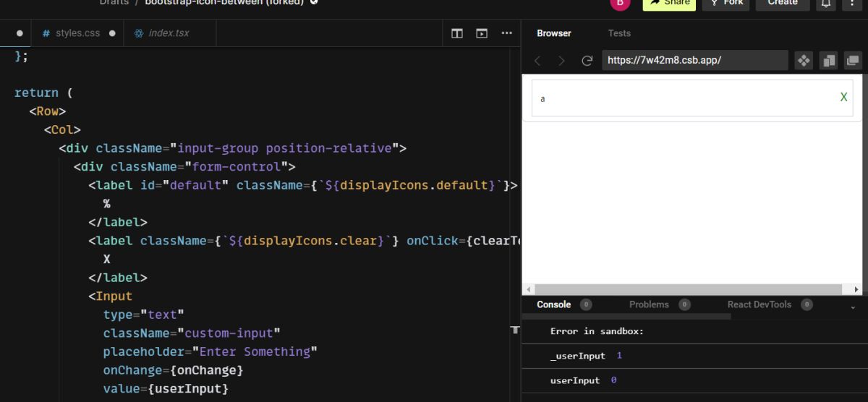The height and width of the screenshot is (402, 868).
Task: Open preview in new window icon
Action: [853, 61]
